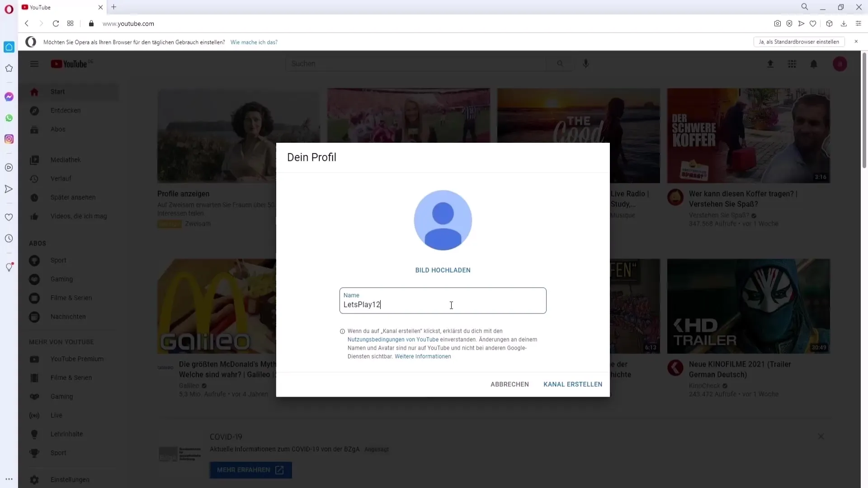This screenshot has width=868, height=488.
Task: Click the profile avatar placeholder image
Action: [443, 220]
